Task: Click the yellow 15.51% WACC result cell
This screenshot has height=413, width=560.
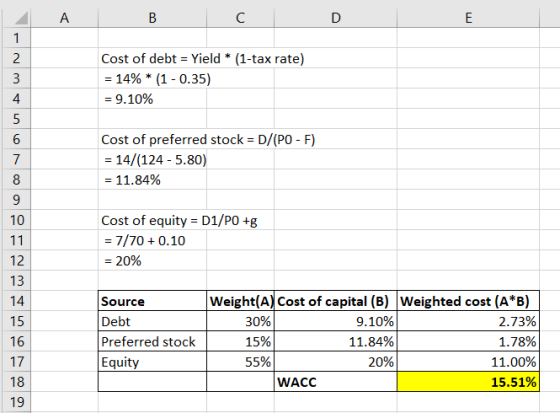Action: [469, 382]
